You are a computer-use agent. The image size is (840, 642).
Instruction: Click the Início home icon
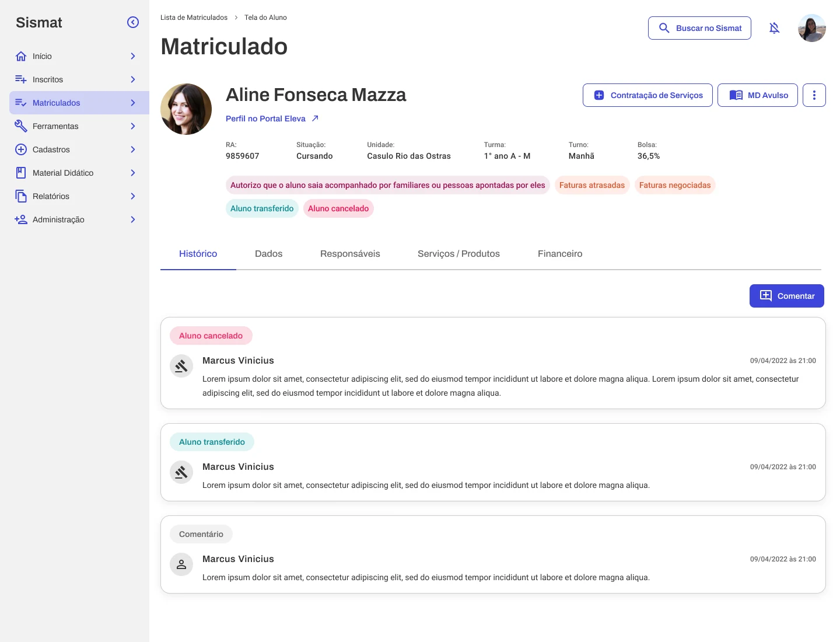[21, 56]
